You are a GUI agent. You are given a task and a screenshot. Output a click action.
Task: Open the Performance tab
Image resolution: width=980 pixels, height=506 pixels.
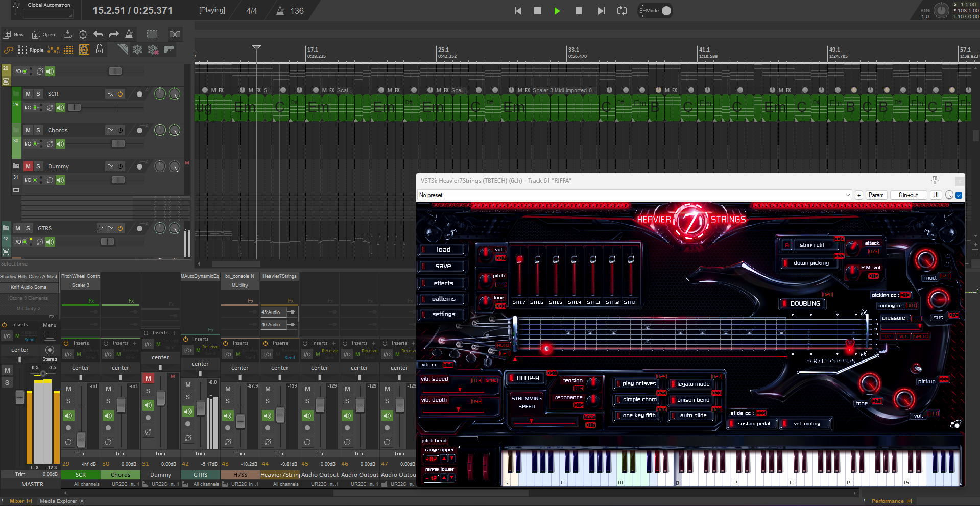[887, 501]
